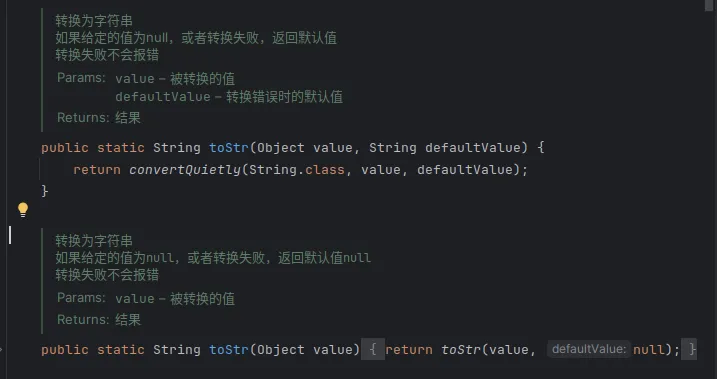
Task: Click the first toStr method name declaration
Action: [x=229, y=148]
